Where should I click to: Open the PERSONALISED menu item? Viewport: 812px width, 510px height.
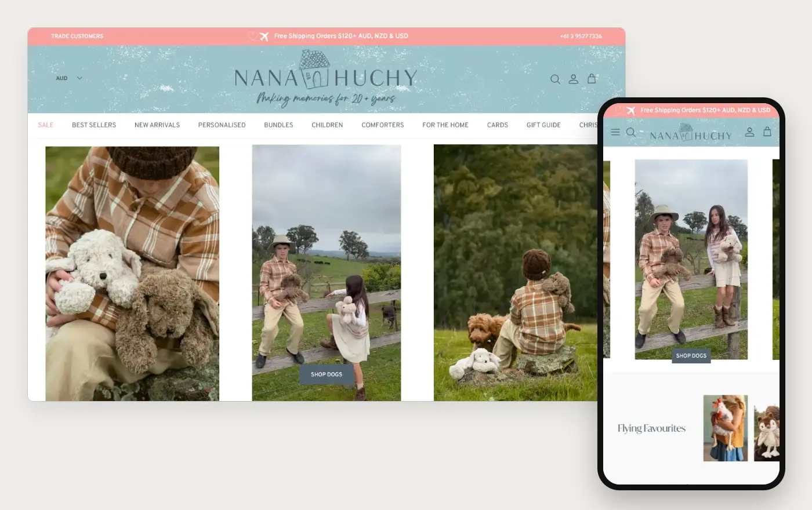click(222, 125)
